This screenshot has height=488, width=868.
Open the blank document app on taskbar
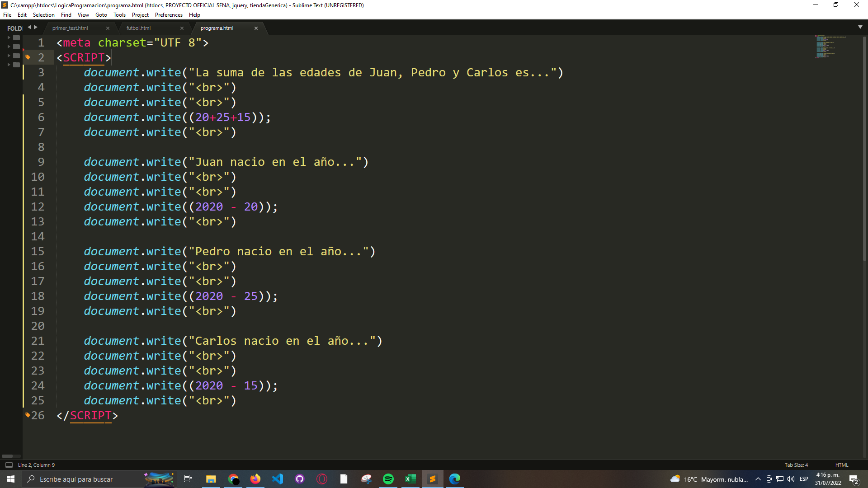pyautogui.click(x=344, y=479)
